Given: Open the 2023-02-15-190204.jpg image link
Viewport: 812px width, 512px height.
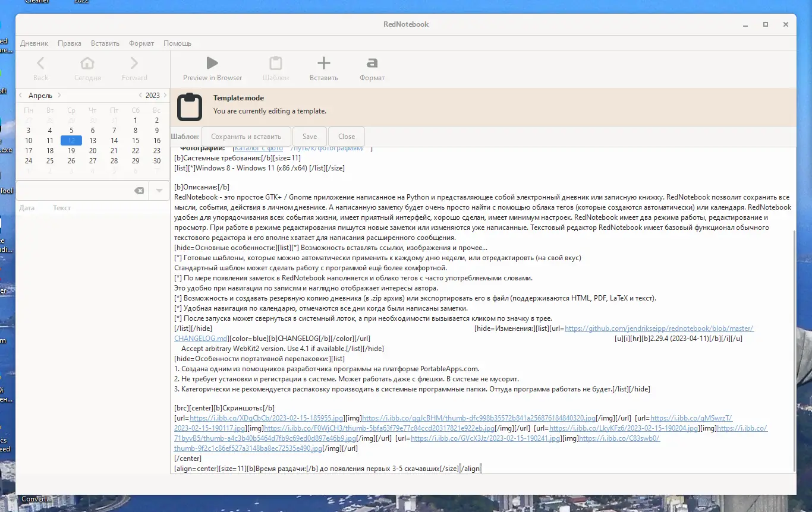Looking at the screenshot, I should pyautogui.click(x=624, y=428).
